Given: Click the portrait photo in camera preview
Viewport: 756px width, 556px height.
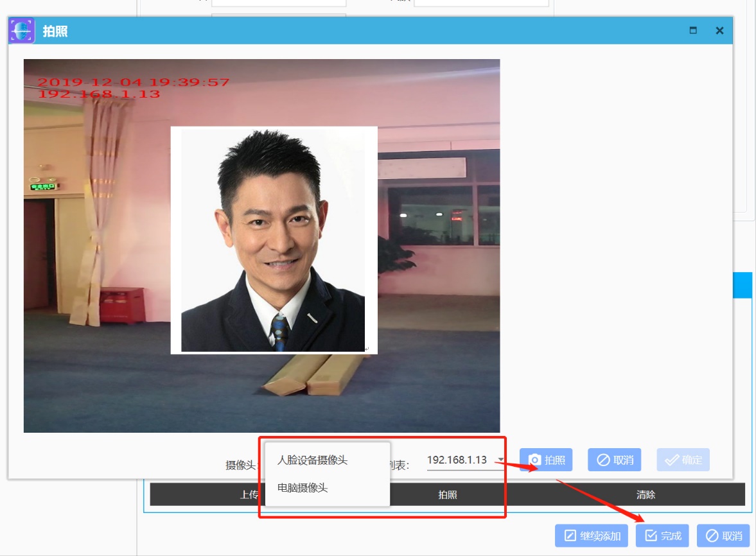Looking at the screenshot, I should click(x=274, y=240).
